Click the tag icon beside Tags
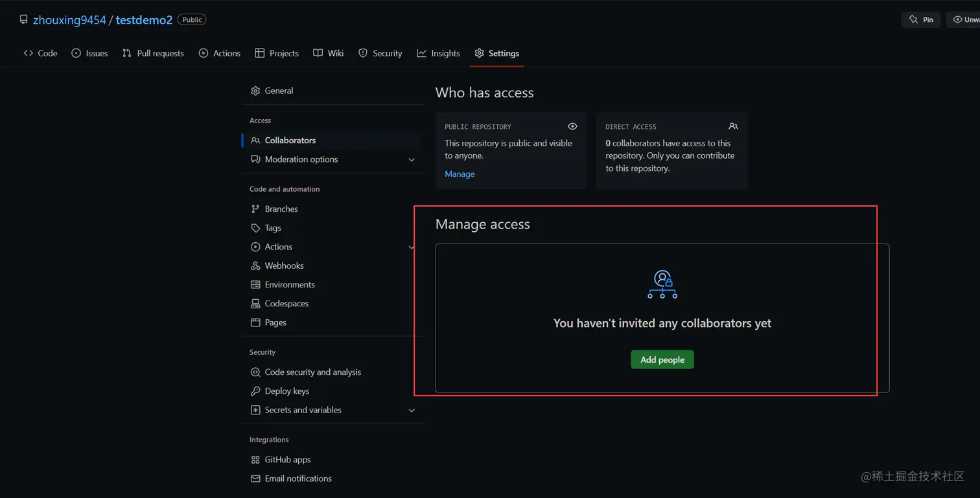980x498 pixels. [255, 228]
